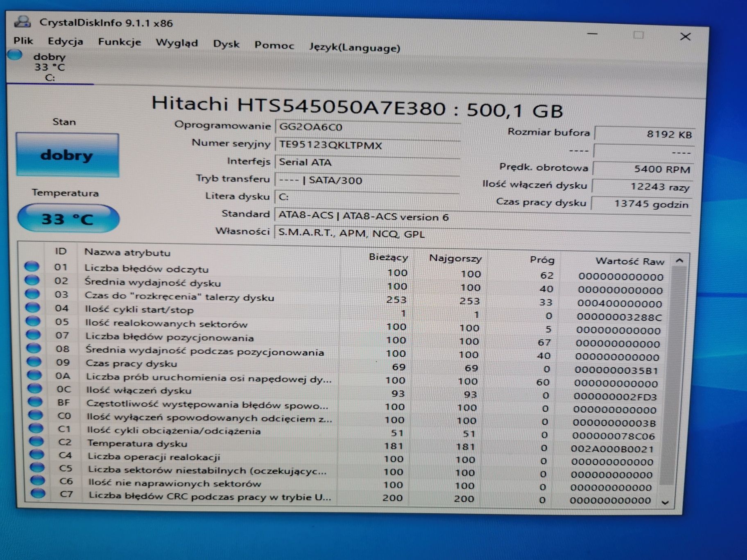Open the Język(Language) menu
Image resolution: width=747 pixels, height=560 pixels.
(355, 47)
